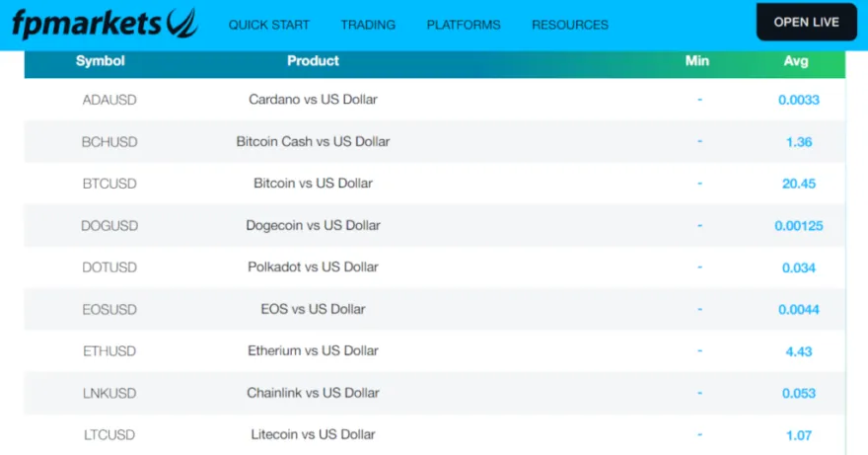
Task: Select the BTCUSD symbol
Action: click(x=108, y=184)
